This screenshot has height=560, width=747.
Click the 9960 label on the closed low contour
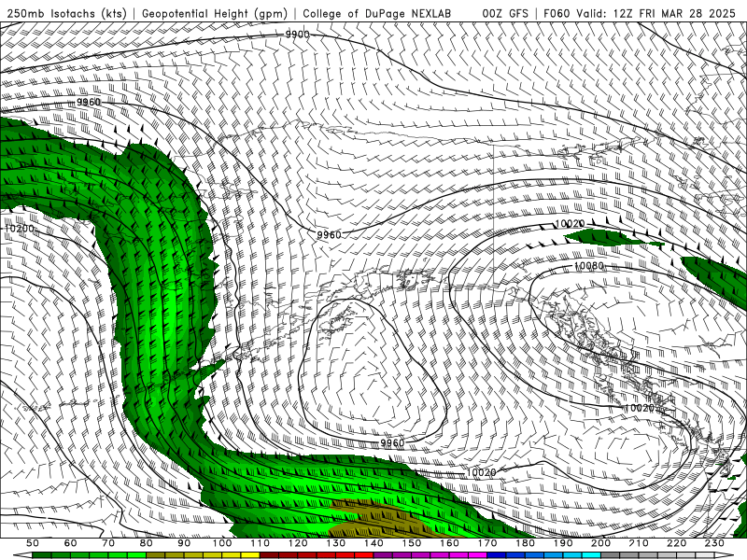tap(392, 443)
